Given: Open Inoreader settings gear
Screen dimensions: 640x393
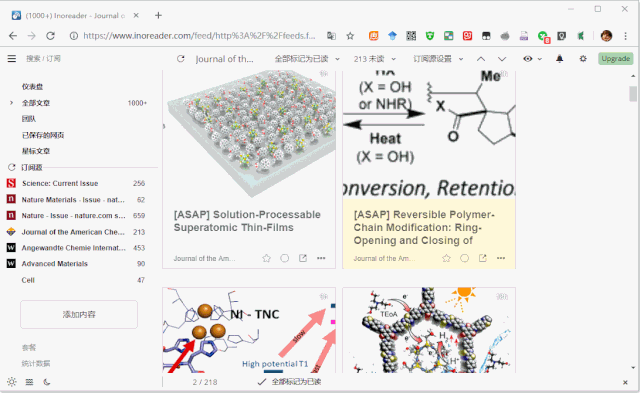Looking at the screenshot, I should [583, 59].
